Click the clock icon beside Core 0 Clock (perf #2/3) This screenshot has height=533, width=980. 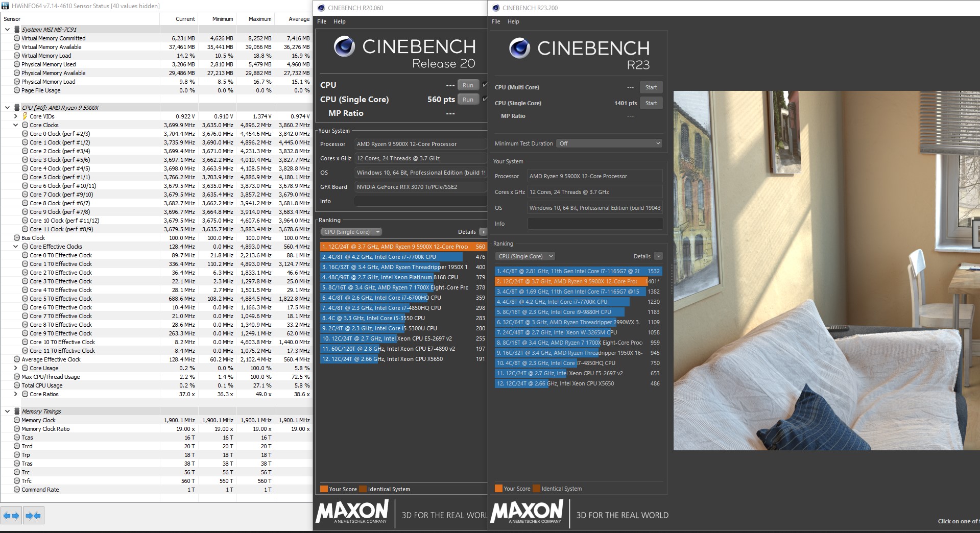[x=25, y=134]
